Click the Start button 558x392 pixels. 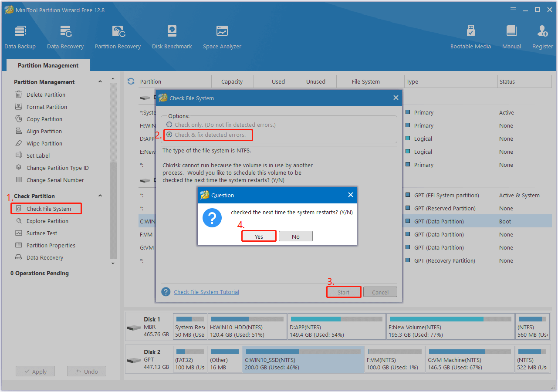point(344,292)
